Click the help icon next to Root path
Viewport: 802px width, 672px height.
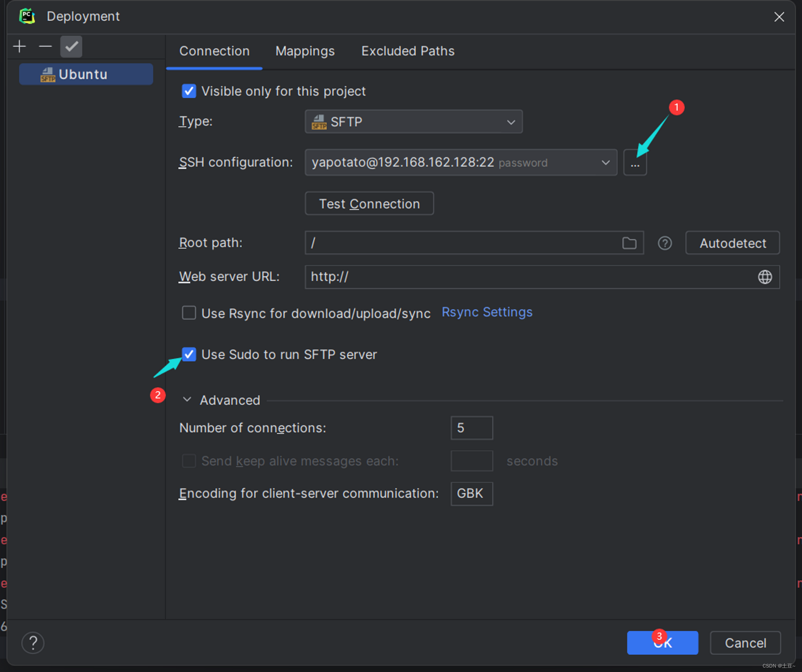(664, 243)
